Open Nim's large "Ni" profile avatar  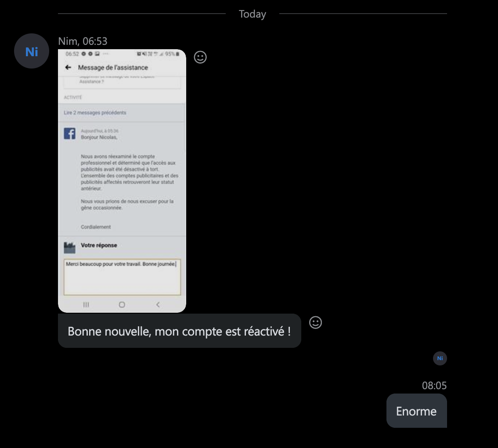[x=32, y=51]
